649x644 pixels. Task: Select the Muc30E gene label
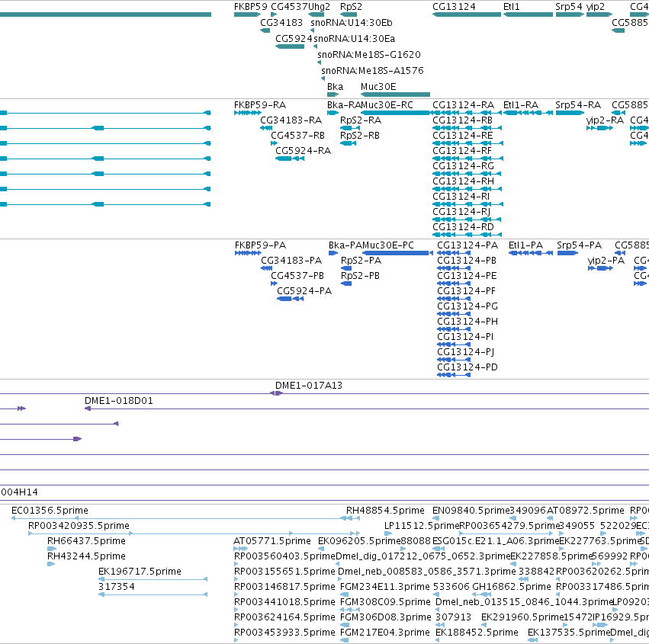pyautogui.click(x=378, y=87)
